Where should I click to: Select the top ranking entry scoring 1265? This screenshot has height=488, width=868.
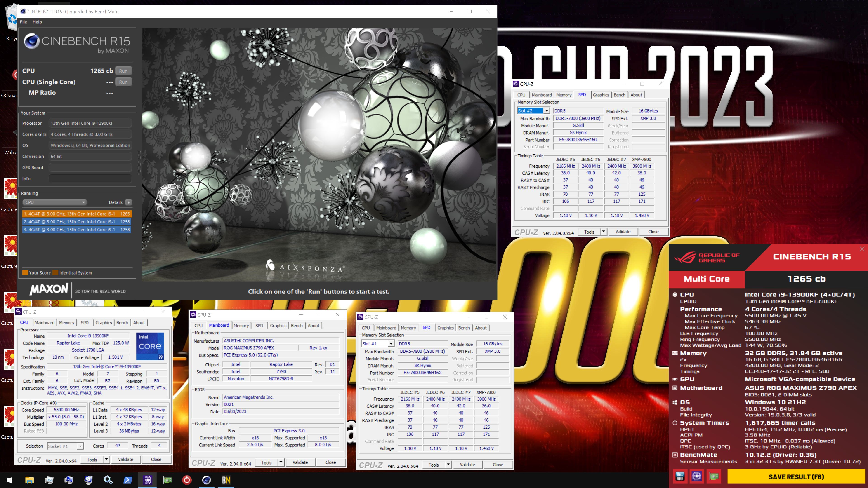pos(77,214)
